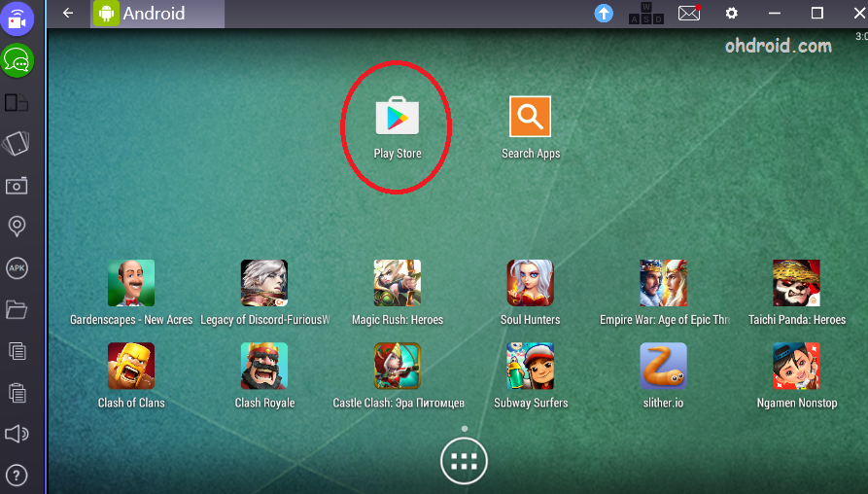Screen dimensions: 868x494
Task: Take a screenshot with the camera icon
Action: point(17,186)
